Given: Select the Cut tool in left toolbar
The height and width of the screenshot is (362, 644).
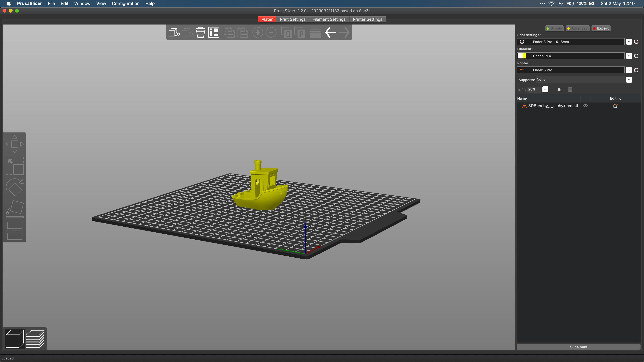Looking at the screenshot, I should (x=15, y=231).
